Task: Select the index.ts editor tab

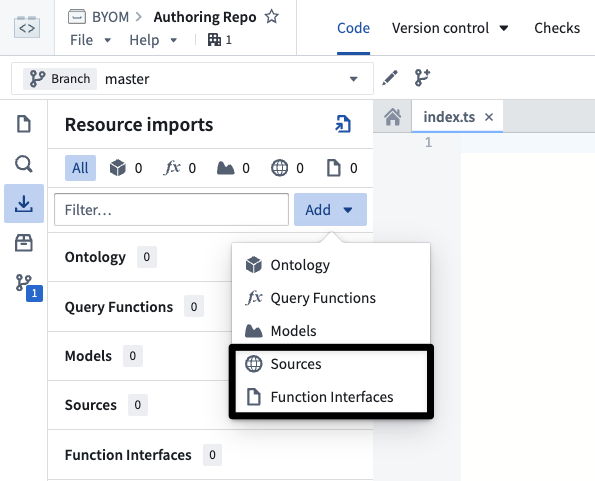Action: tap(449, 117)
